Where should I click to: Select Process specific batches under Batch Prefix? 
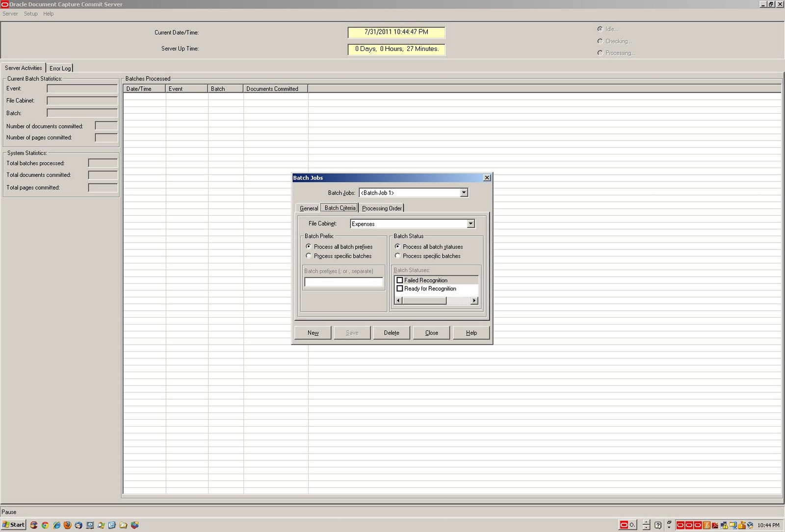click(x=308, y=255)
